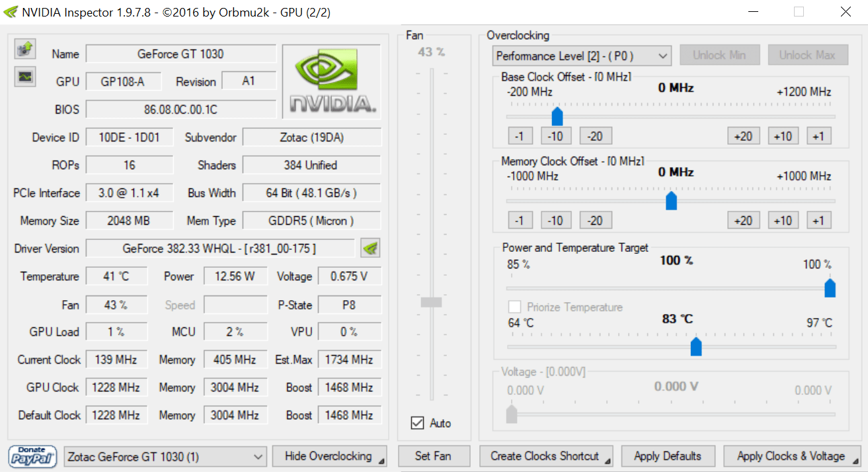
Task: Click the screenshot upload camera icon
Action: [24, 48]
